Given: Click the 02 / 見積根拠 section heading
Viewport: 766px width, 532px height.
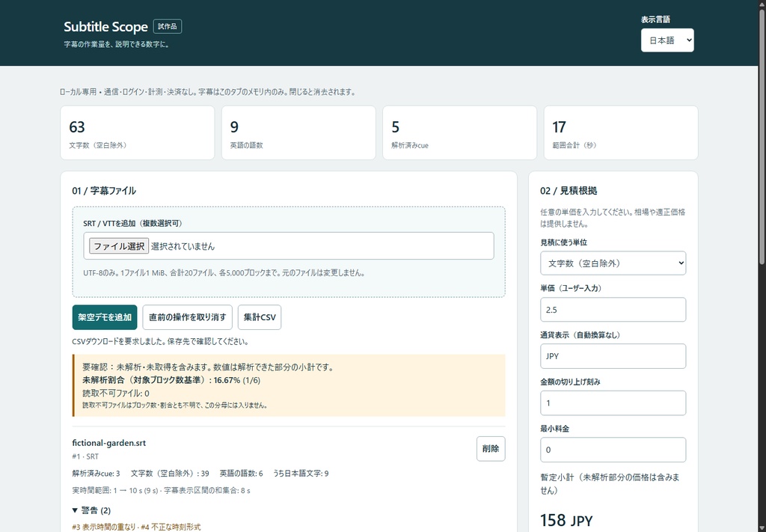Looking at the screenshot, I should (569, 191).
